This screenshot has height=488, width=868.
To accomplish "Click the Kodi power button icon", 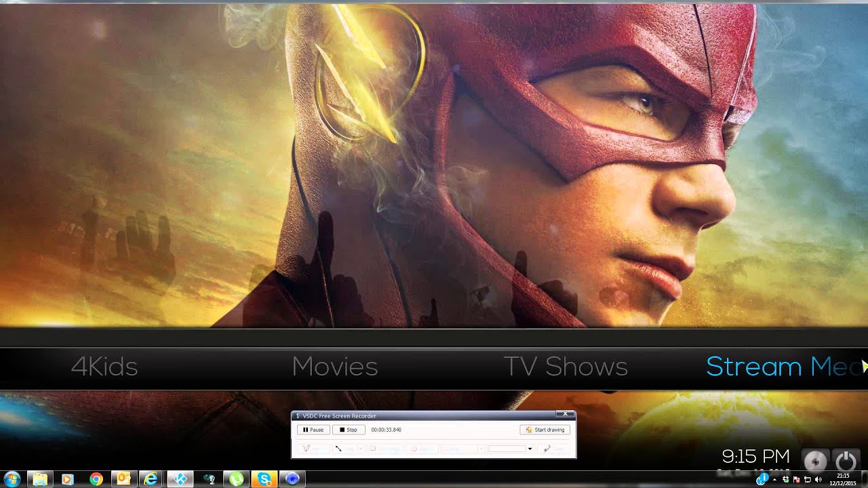I will click(846, 461).
